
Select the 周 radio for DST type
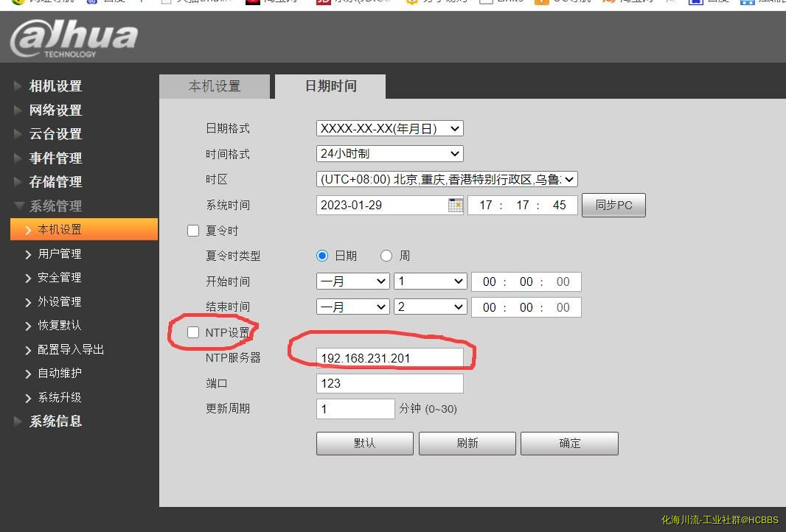[x=386, y=256]
